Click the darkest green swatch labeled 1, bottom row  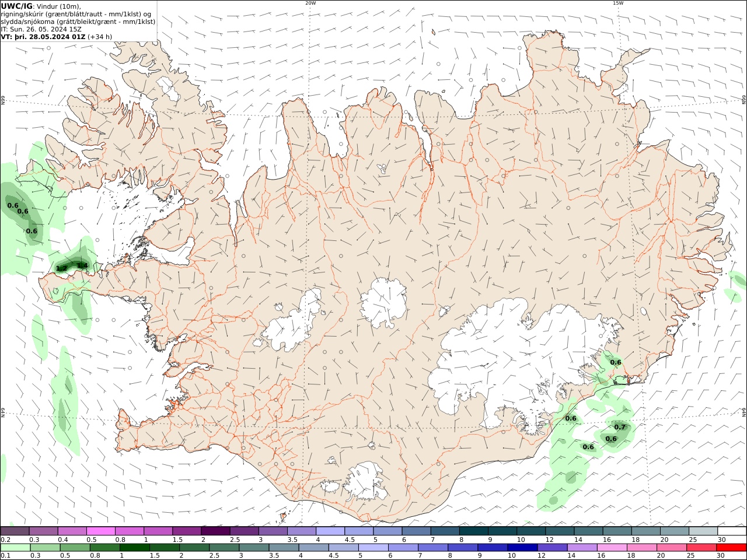135,548
